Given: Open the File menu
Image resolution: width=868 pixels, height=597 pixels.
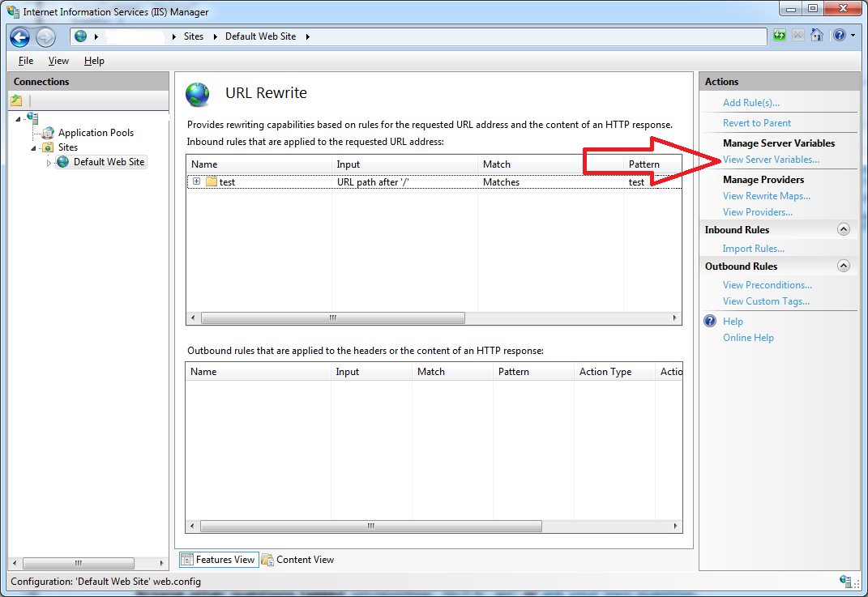Looking at the screenshot, I should coord(25,61).
